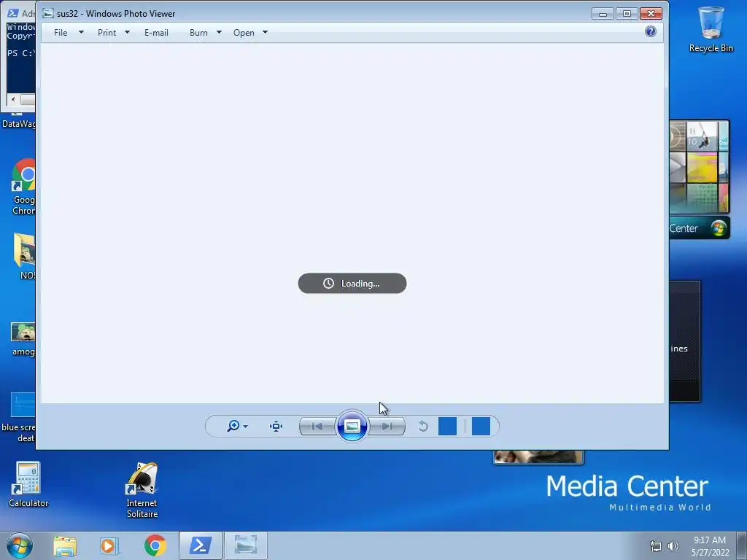The height and width of the screenshot is (560, 747).
Task: Click the Show desktop strip at the taskbar end
Action: tap(742, 545)
